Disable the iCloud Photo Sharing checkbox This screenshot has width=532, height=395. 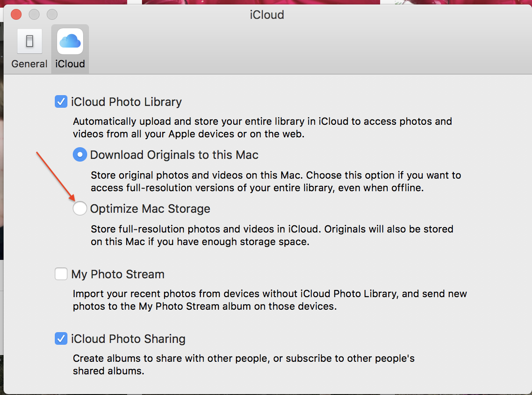(61, 338)
